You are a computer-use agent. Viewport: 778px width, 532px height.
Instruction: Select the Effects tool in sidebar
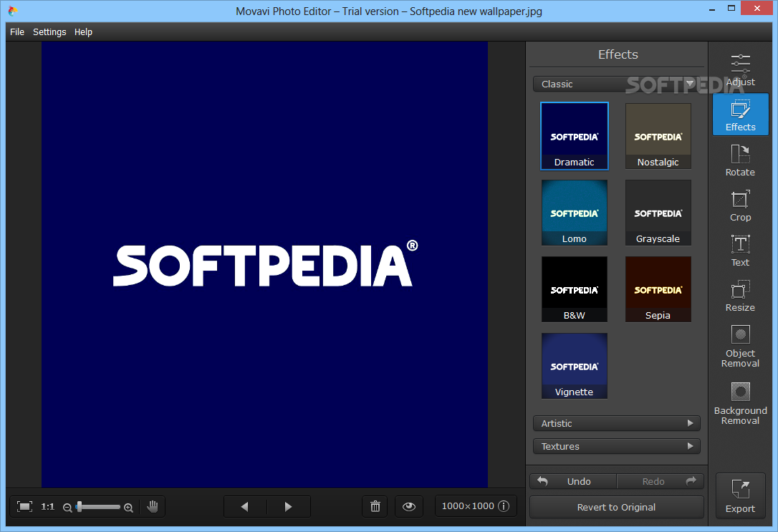coord(740,115)
